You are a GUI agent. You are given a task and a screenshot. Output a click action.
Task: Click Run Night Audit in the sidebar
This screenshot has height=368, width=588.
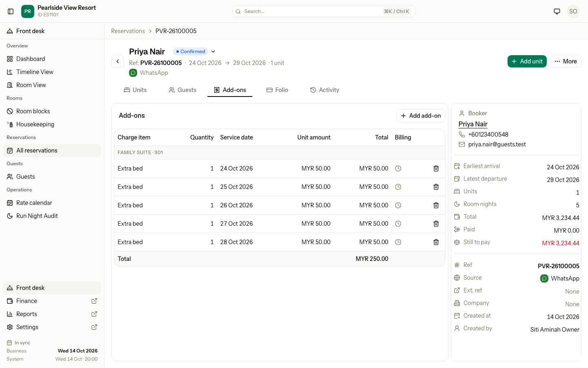[52, 216]
